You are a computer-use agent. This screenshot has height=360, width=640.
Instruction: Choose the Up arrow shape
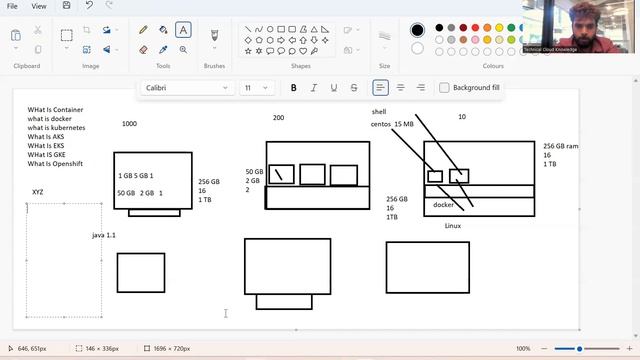tap(303, 40)
